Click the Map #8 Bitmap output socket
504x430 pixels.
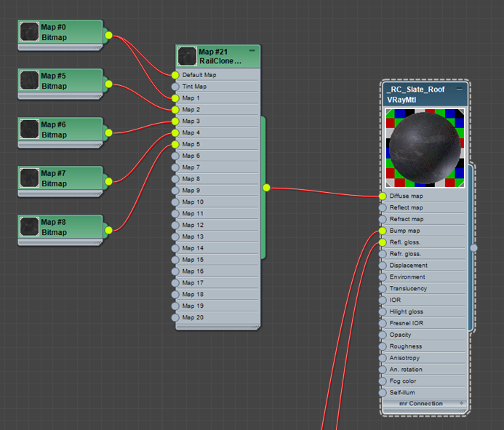(108, 230)
